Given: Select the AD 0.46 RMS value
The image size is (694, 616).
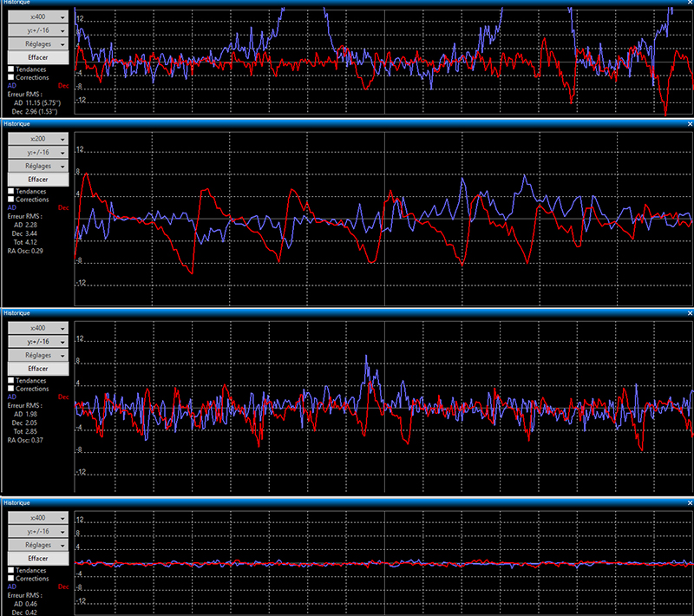Looking at the screenshot, I should pos(25,604).
